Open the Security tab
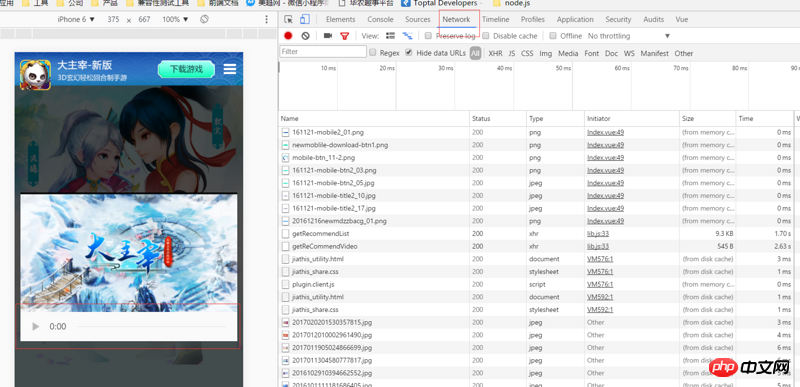Screen dimensions: 800x387 [618, 19]
